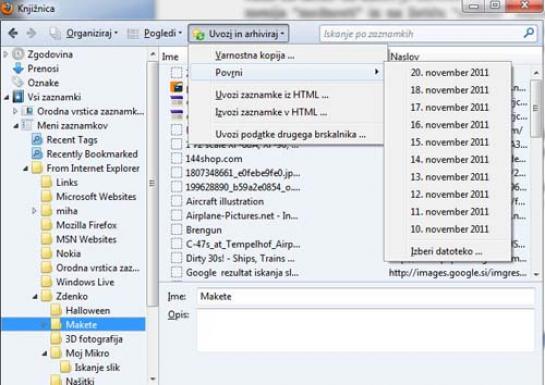Screen dimensions: 545x385
Task: Restore the backup from 10. november 2011
Action: point(449,229)
